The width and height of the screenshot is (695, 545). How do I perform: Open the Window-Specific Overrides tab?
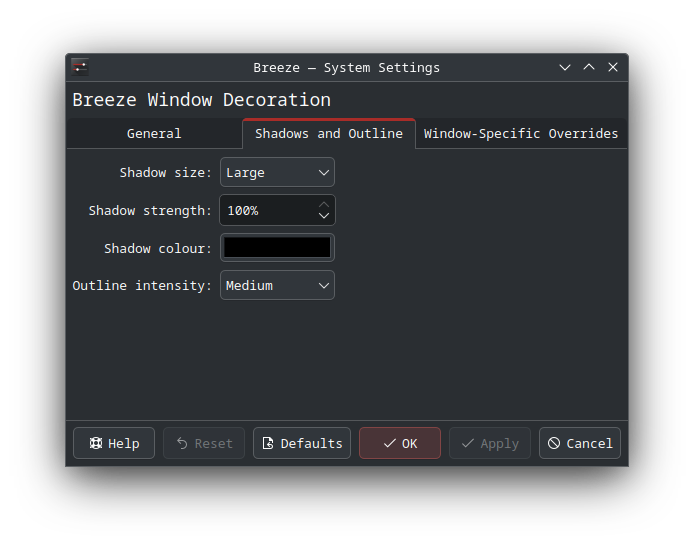(x=521, y=134)
